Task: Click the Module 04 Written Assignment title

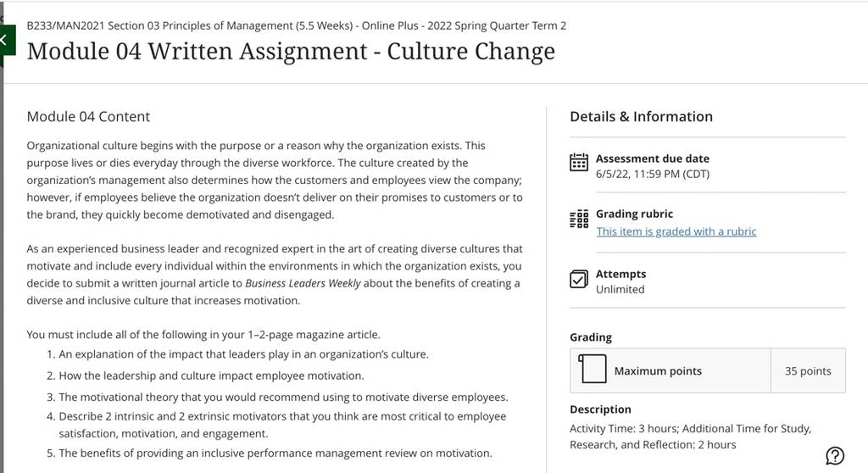Action: pyautogui.click(x=291, y=52)
